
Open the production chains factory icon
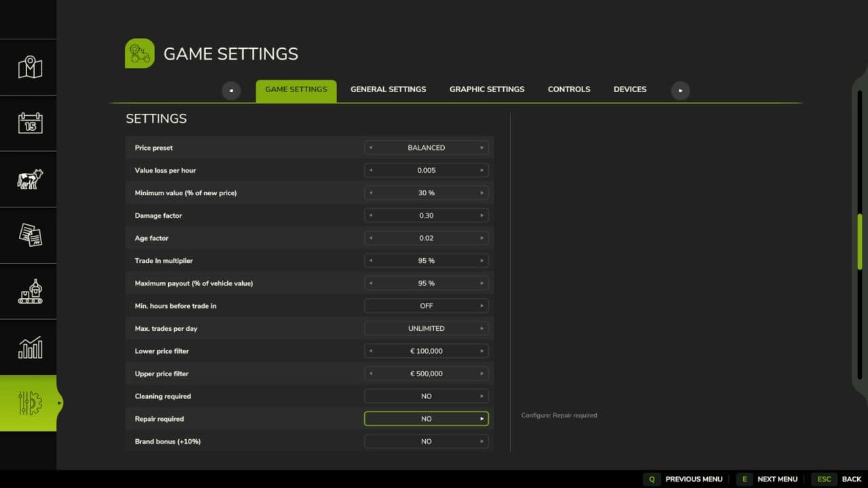(30, 291)
